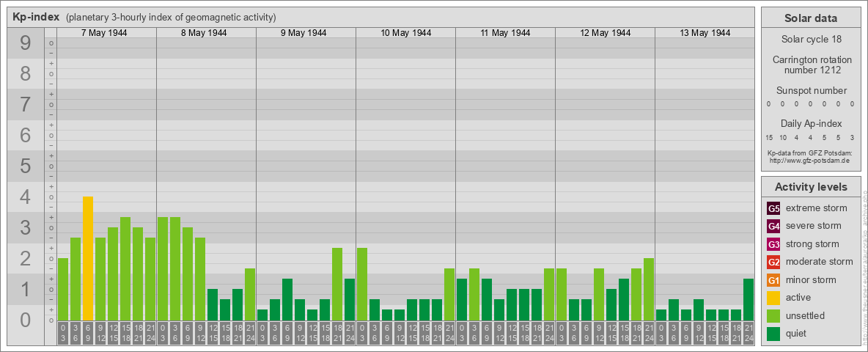
Task: Click the Kp-data from GFZ Potsdam text
Action: 811,153
